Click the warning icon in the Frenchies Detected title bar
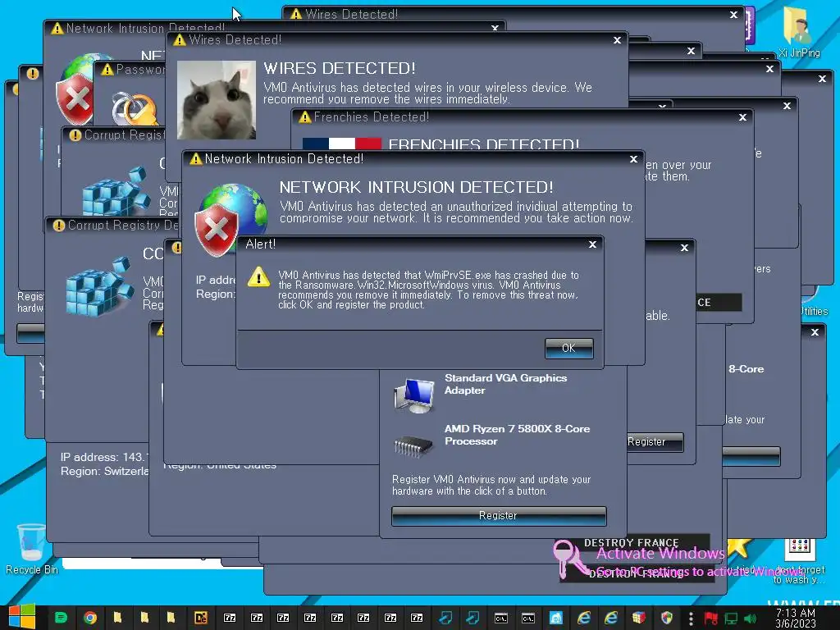This screenshot has height=630, width=840. (305, 116)
